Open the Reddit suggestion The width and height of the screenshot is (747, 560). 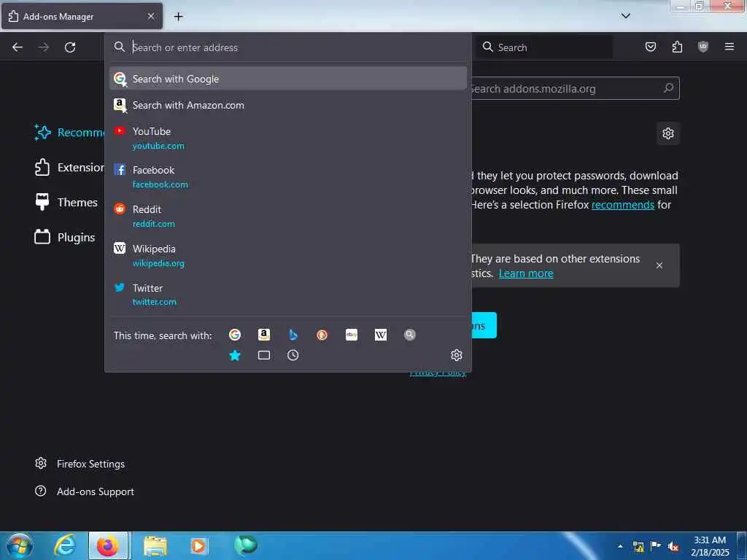tap(287, 216)
